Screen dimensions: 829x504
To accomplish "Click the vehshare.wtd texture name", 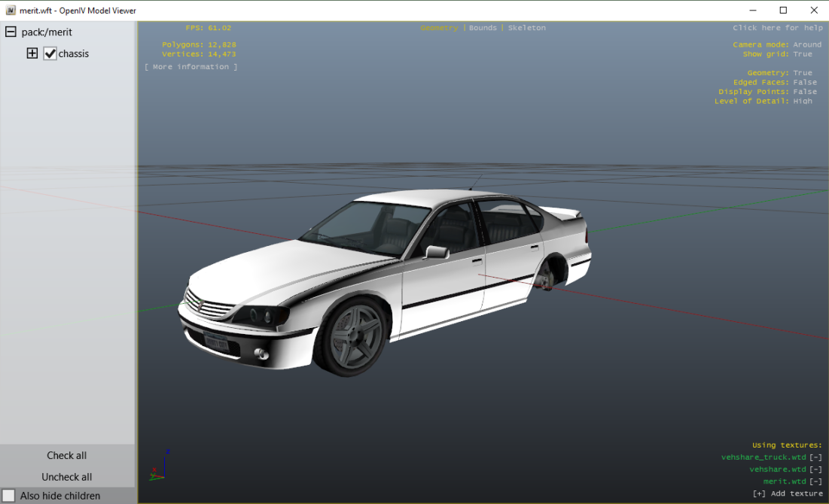I will [778, 469].
